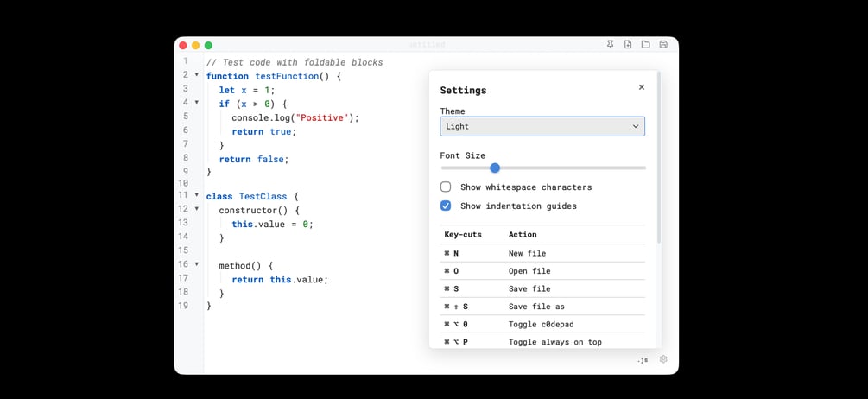Uncheck Show indentation guides
The image size is (868, 399).
pos(446,206)
